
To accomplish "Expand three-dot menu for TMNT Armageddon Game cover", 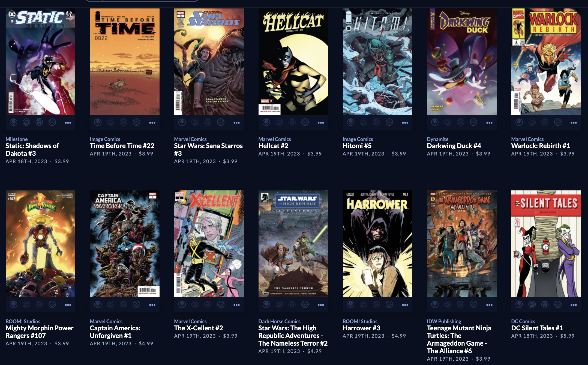I will 489,305.
